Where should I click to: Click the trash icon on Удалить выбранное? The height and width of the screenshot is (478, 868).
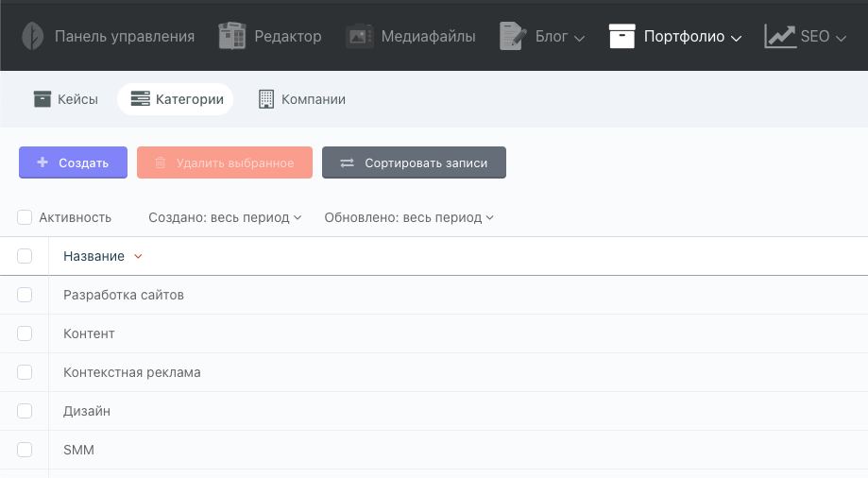coord(160,162)
